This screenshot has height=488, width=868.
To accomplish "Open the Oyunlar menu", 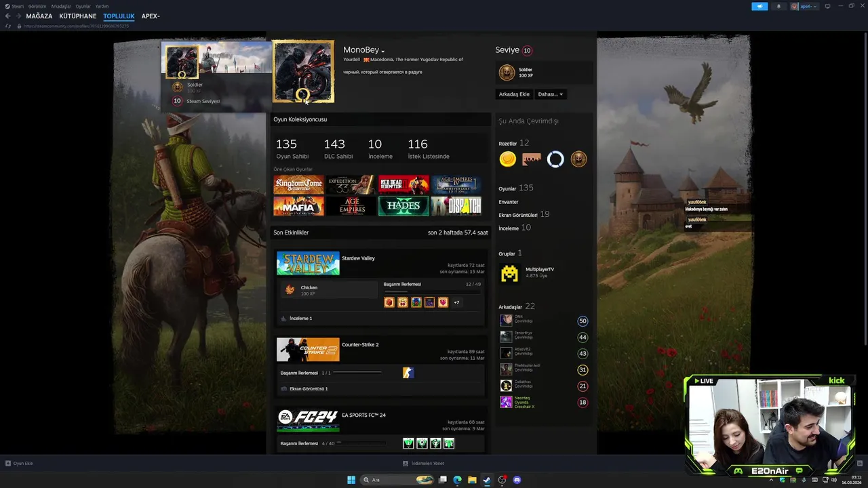I will pos(83,6).
